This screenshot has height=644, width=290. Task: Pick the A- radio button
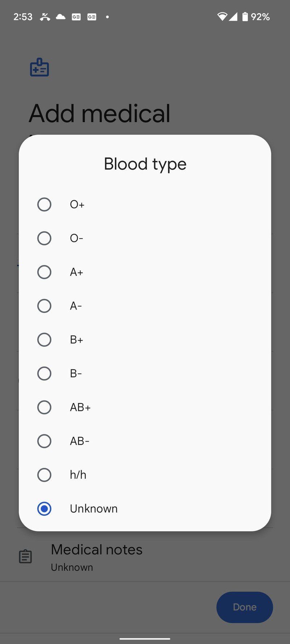44,306
